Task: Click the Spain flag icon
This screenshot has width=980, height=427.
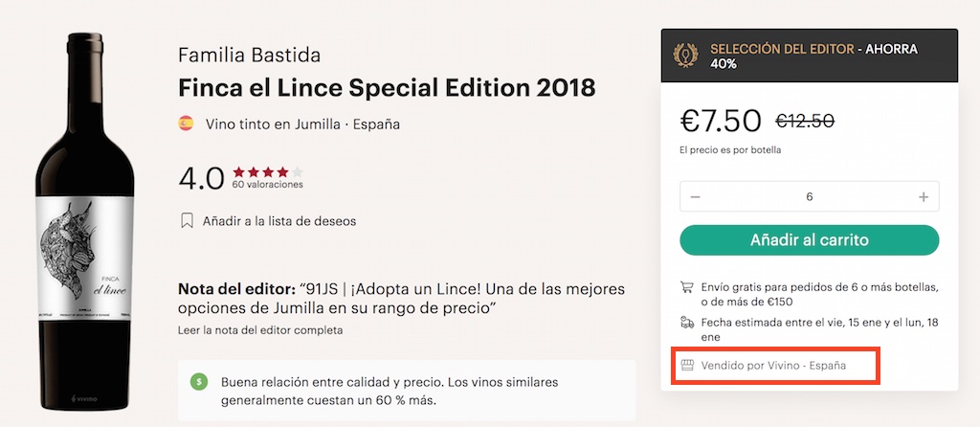Action: point(187,124)
